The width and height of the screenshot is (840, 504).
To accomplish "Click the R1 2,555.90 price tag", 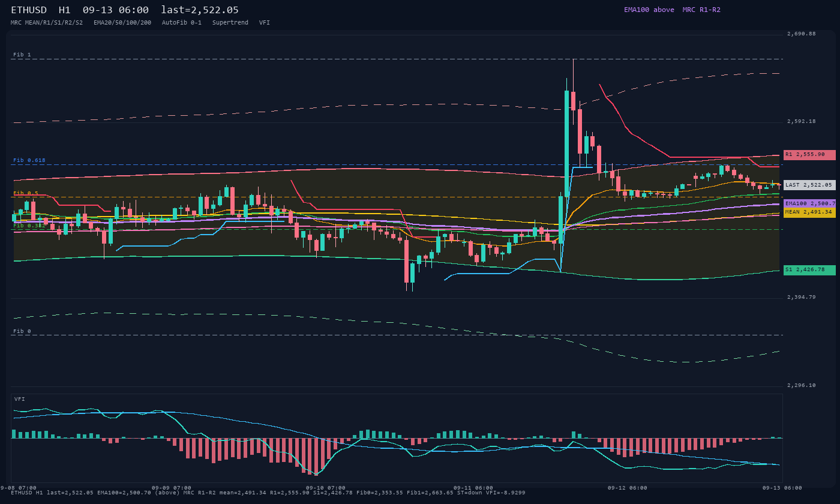I will [809, 155].
